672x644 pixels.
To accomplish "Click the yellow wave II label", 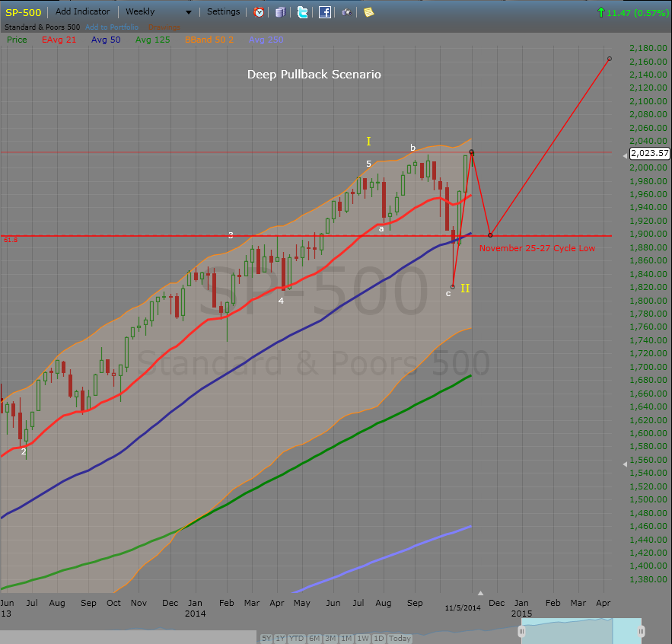I will [x=465, y=289].
